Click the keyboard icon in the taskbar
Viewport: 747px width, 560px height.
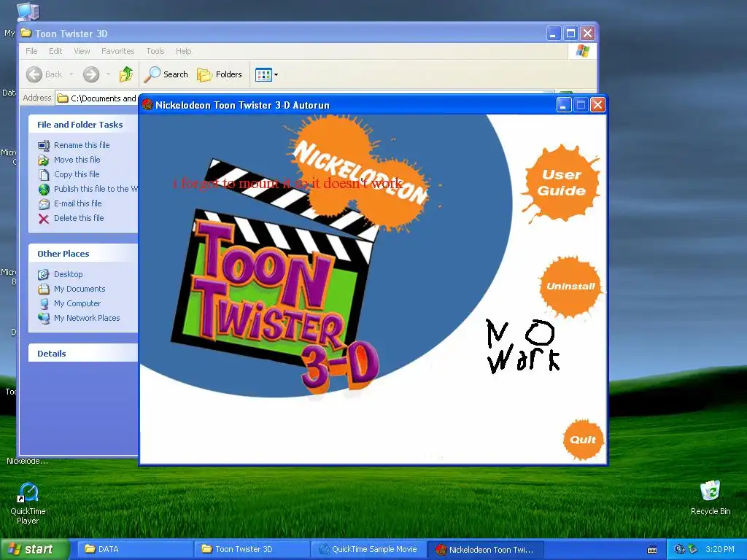[x=652, y=550]
